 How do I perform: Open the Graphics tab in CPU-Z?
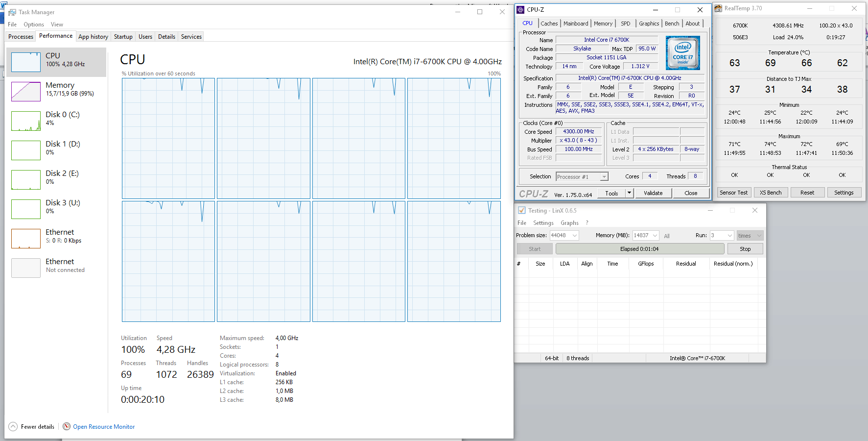649,24
